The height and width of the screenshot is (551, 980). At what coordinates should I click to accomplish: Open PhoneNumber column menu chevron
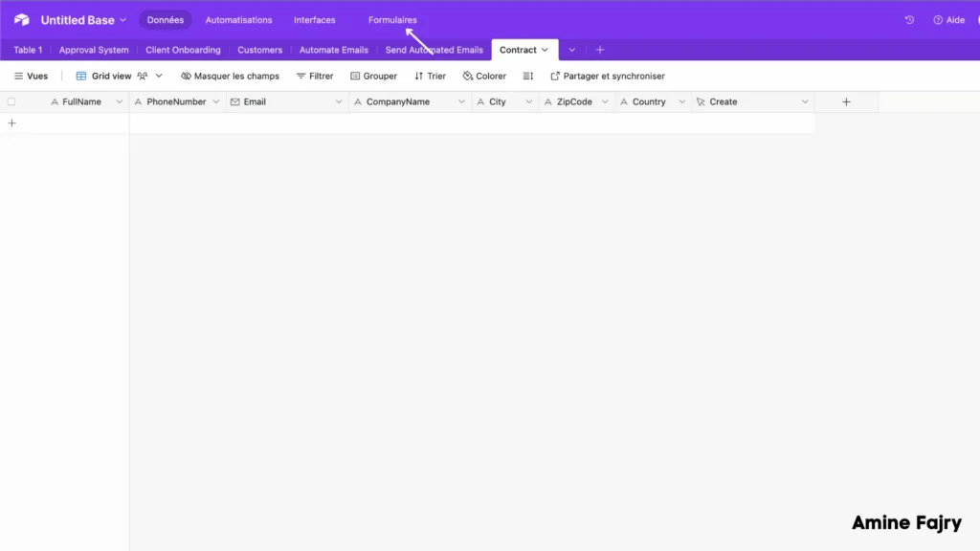coord(216,101)
